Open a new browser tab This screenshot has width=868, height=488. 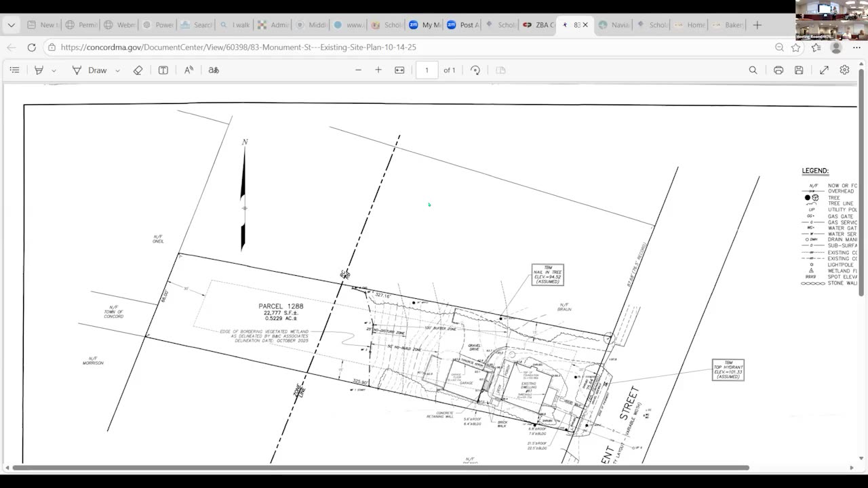[x=757, y=25]
